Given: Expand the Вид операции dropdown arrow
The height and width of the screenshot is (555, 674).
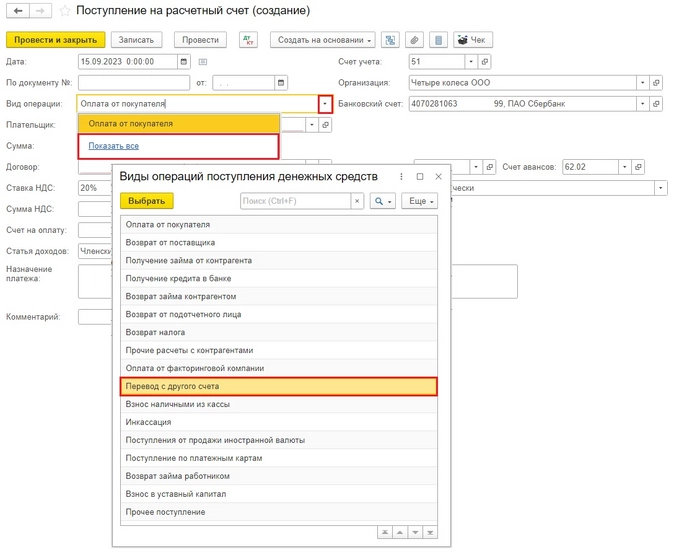Looking at the screenshot, I should point(325,104).
